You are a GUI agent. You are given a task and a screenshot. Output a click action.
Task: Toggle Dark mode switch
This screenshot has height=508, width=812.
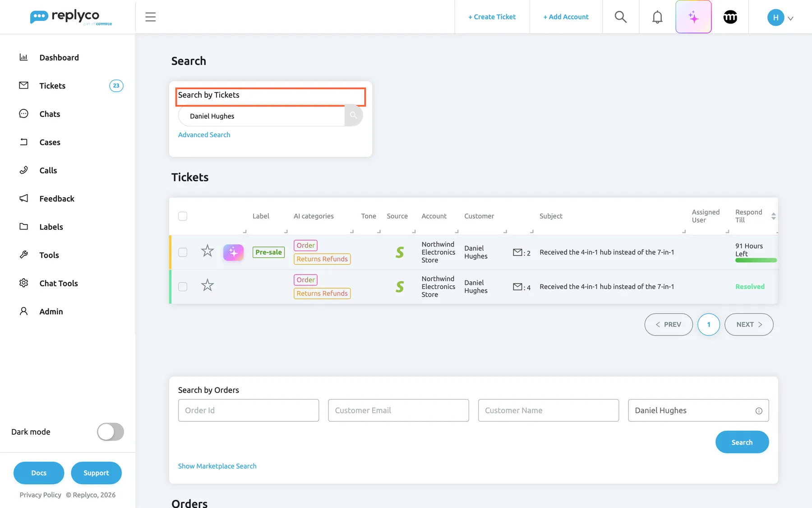click(111, 432)
